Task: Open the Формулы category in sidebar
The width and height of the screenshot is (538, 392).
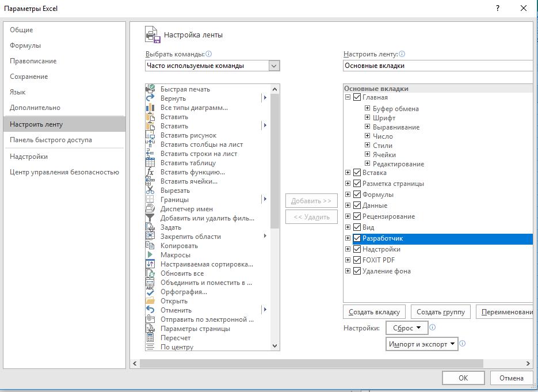Action: coord(64,45)
